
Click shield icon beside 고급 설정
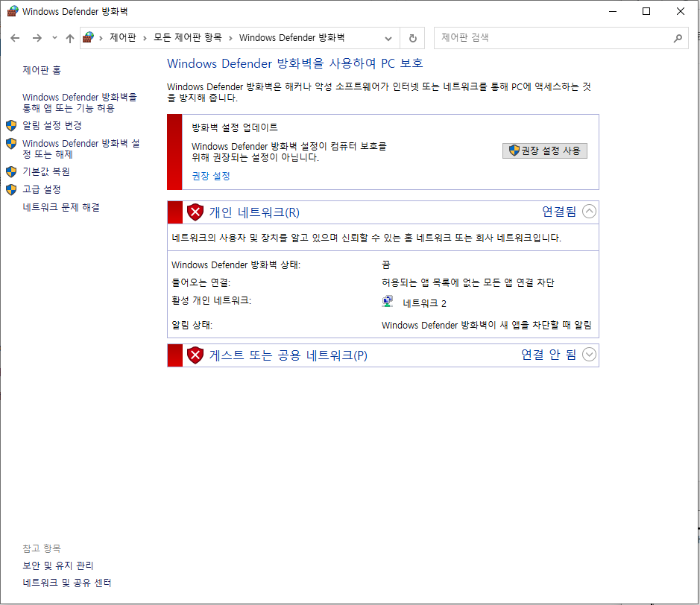[11, 189]
